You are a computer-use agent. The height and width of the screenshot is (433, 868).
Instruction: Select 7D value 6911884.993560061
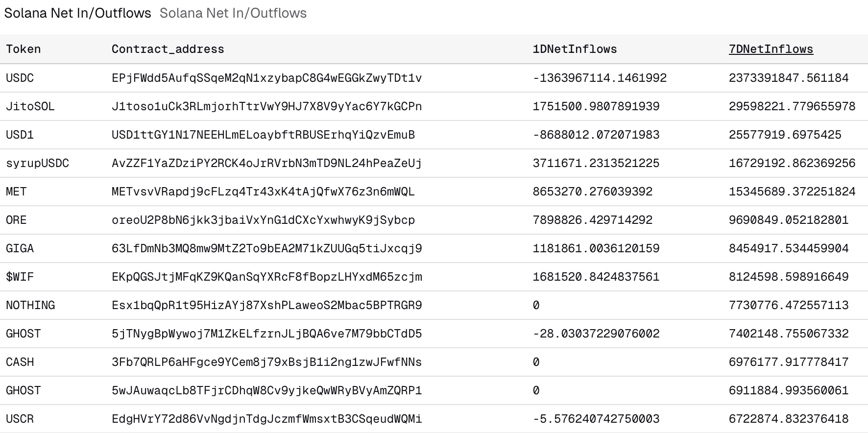789,390
